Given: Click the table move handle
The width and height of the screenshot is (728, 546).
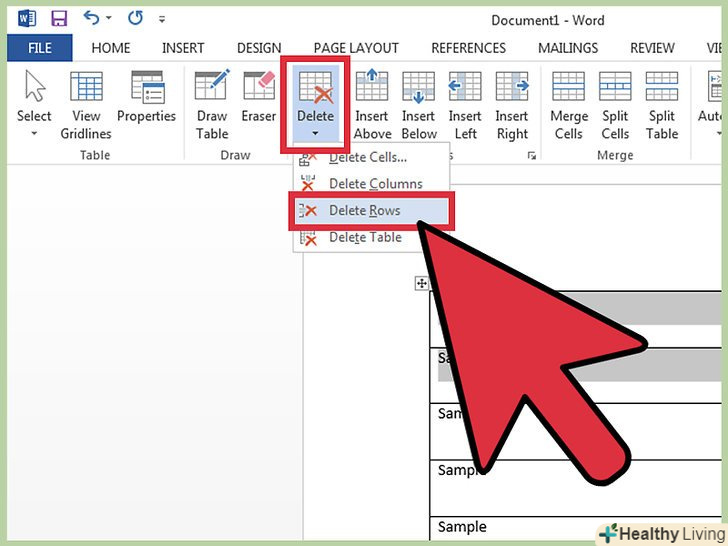Looking at the screenshot, I should coord(422,284).
